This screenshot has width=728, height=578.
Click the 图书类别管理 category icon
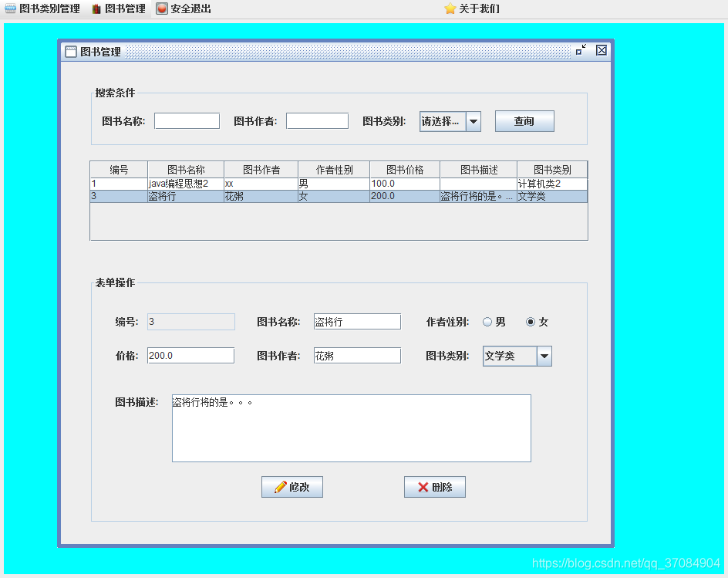pyautogui.click(x=10, y=8)
